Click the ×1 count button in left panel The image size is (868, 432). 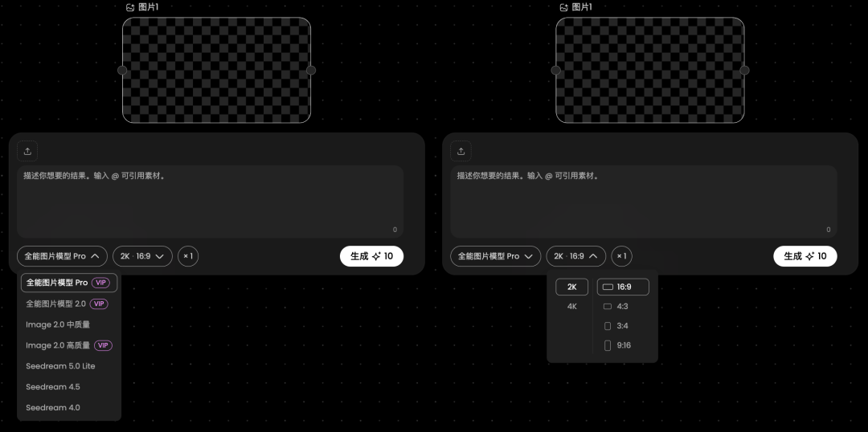(188, 256)
